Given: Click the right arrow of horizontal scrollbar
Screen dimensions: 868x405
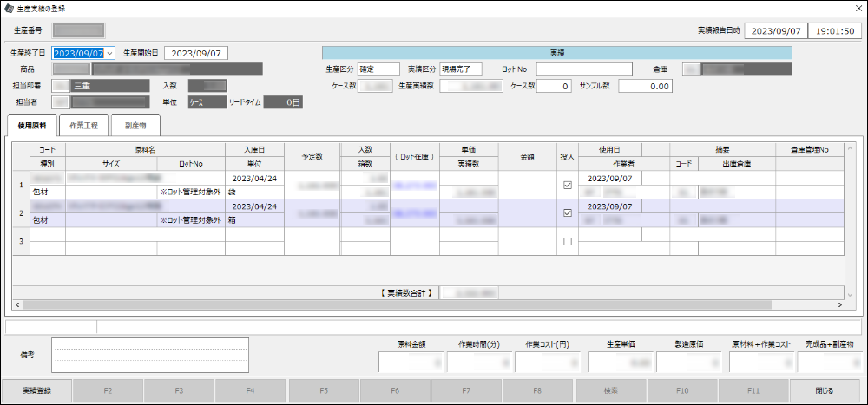Looking at the screenshot, I should pyautogui.click(x=839, y=305).
